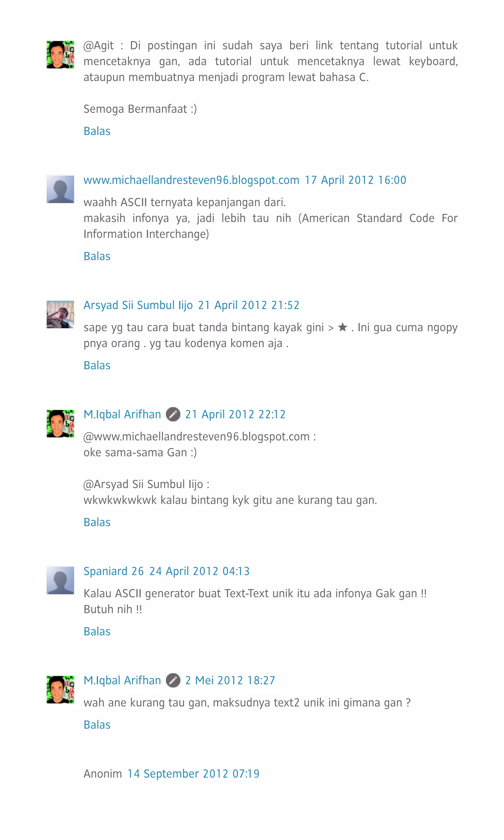
Task: Click the default avatar next to Spaniard 26
Action: click(60, 580)
